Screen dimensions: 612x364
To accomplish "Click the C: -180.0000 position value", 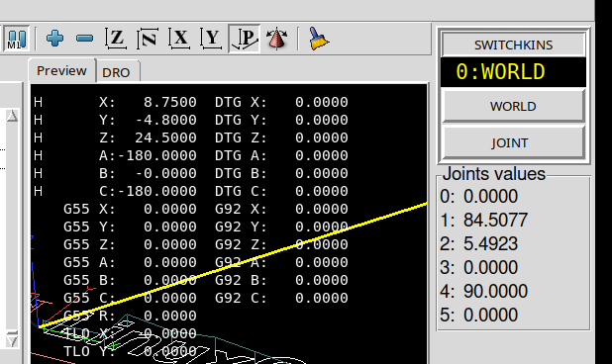I will click(148, 191).
